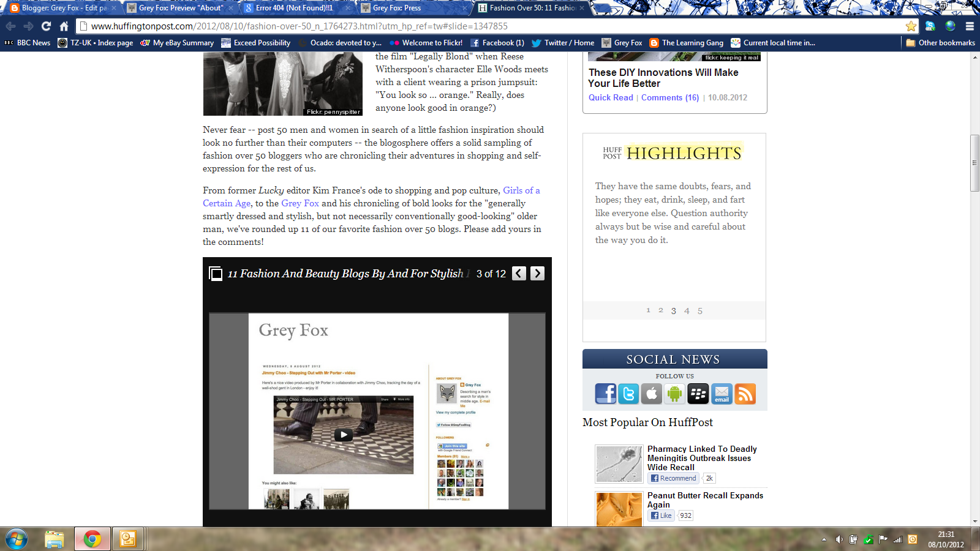Open Action Center flag tray icon
This screenshot has height=551, width=980.
pos(883,539)
